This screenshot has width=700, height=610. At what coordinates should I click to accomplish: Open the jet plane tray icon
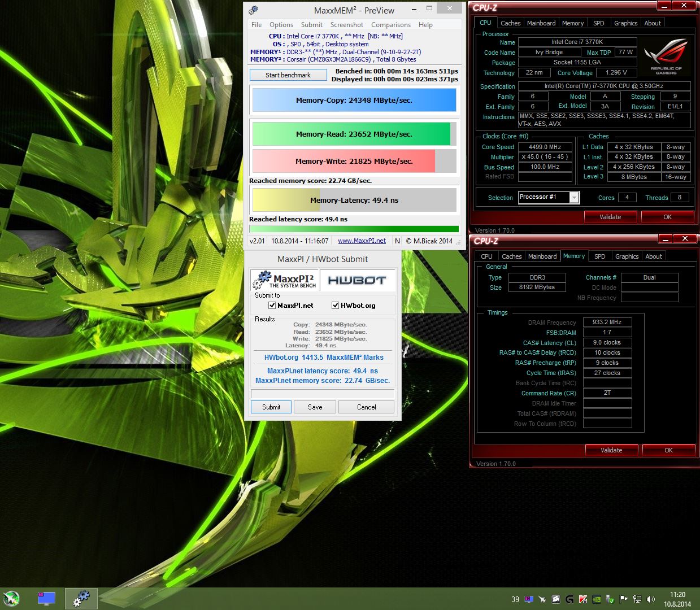coord(542,599)
